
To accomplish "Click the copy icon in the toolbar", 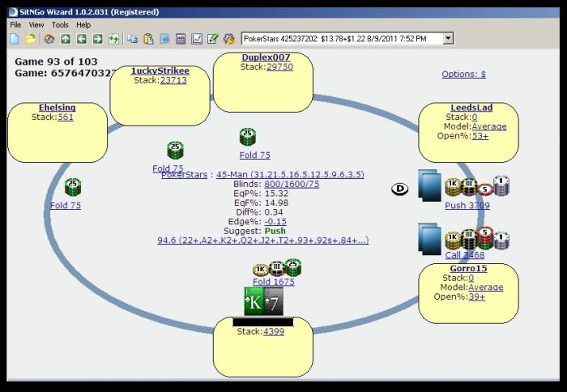I will [132, 39].
